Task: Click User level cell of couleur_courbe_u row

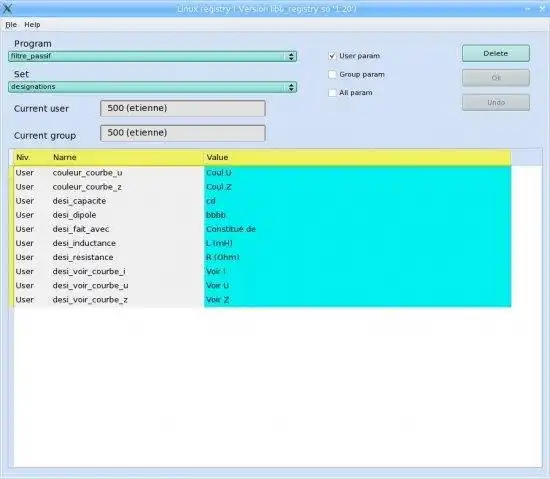Action: pyautogui.click(x=25, y=173)
